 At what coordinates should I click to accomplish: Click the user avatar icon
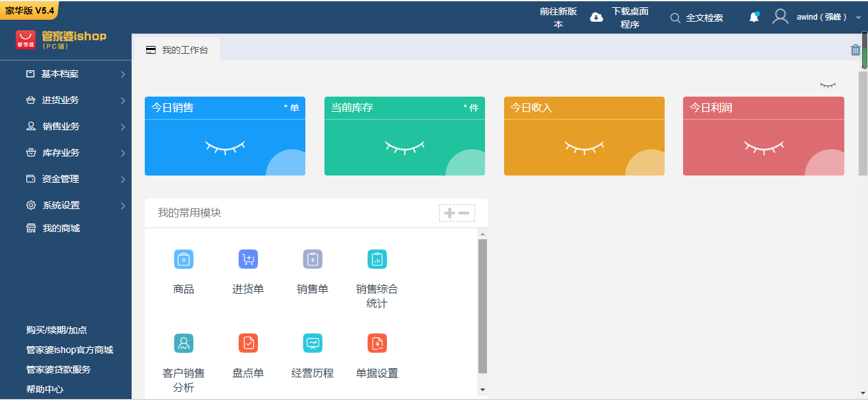[x=780, y=17]
